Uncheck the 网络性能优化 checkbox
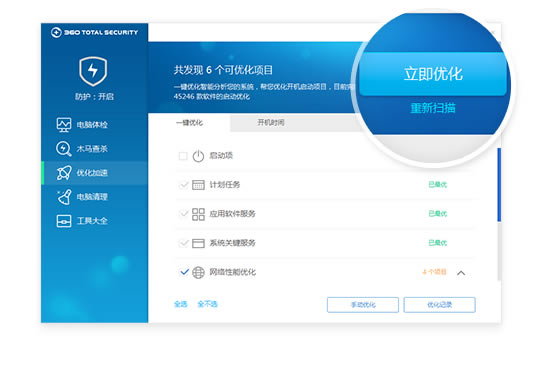 point(184,272)
